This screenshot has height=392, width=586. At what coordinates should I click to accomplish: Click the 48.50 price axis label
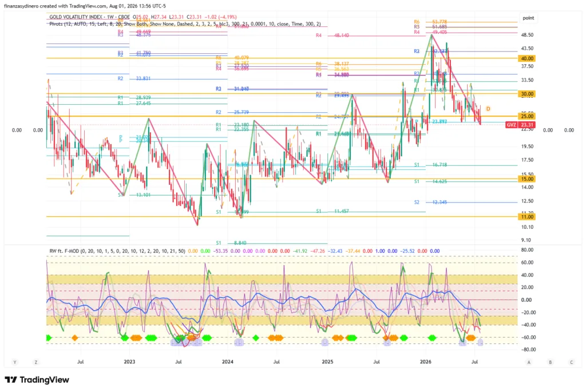click(x=527, y=35)
